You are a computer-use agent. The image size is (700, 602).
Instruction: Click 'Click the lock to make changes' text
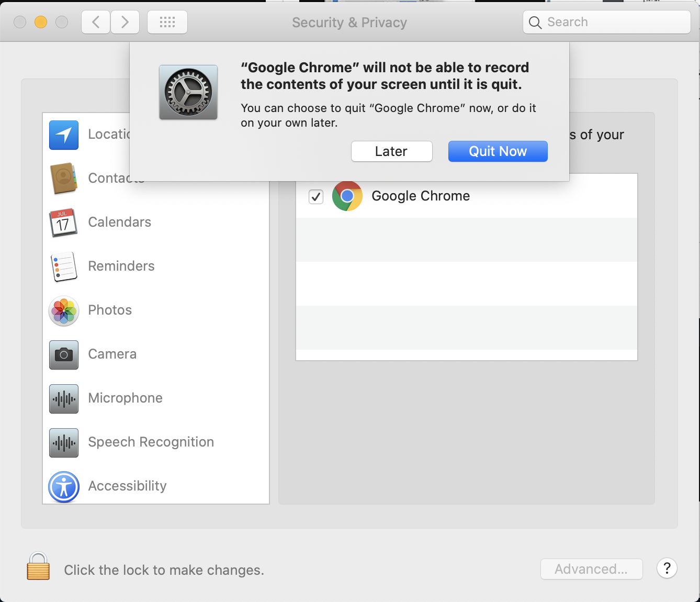(164, 570)
